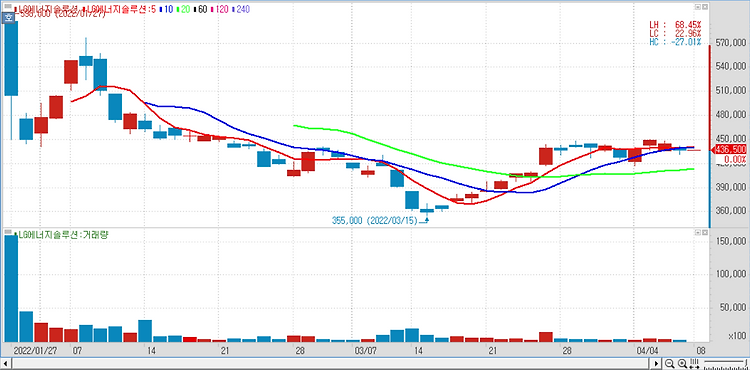Click the lowest candlestick above 355,000 label
The width and height of the screenshot is (750, 370).
coord(427,210)
